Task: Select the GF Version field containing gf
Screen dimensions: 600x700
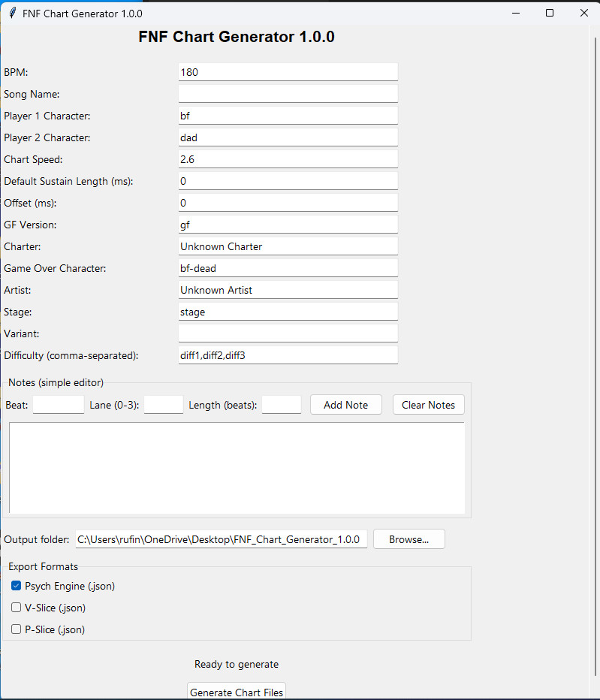Action: 288,224
